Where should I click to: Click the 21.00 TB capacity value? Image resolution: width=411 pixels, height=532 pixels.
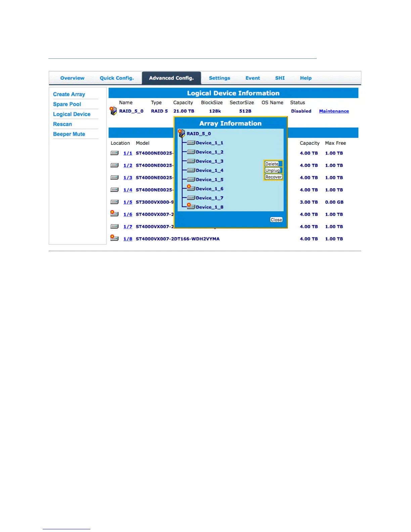coord(184,111)
